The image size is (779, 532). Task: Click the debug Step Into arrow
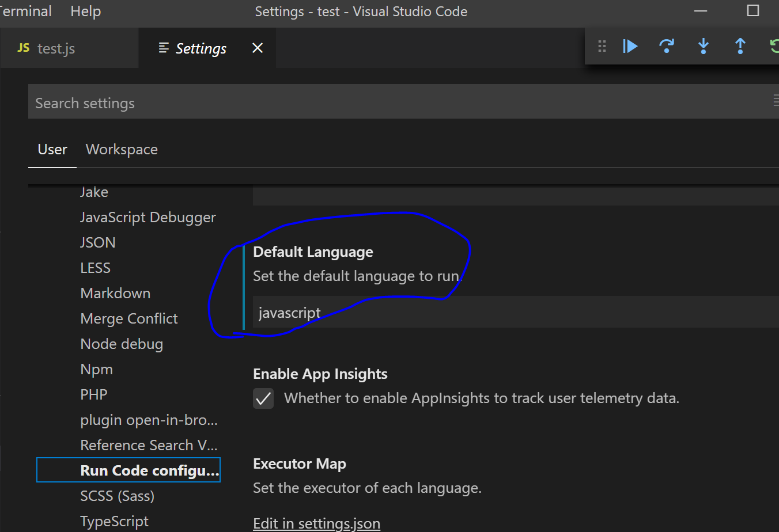pos(704,46)
